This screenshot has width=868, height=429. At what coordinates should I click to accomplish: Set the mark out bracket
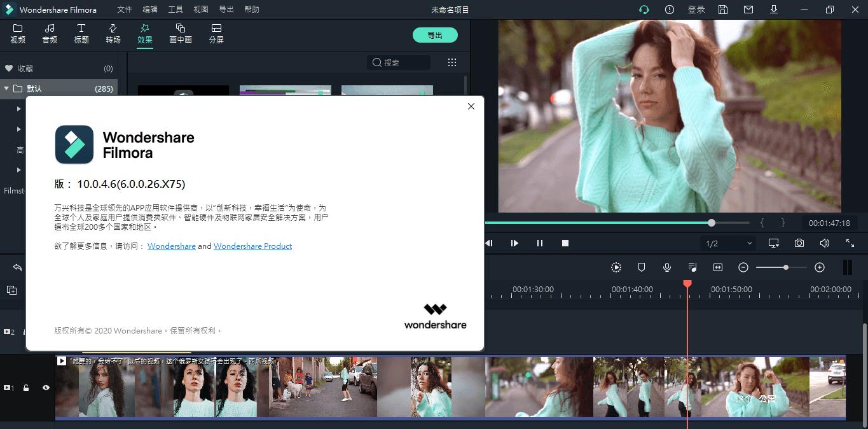783,223
